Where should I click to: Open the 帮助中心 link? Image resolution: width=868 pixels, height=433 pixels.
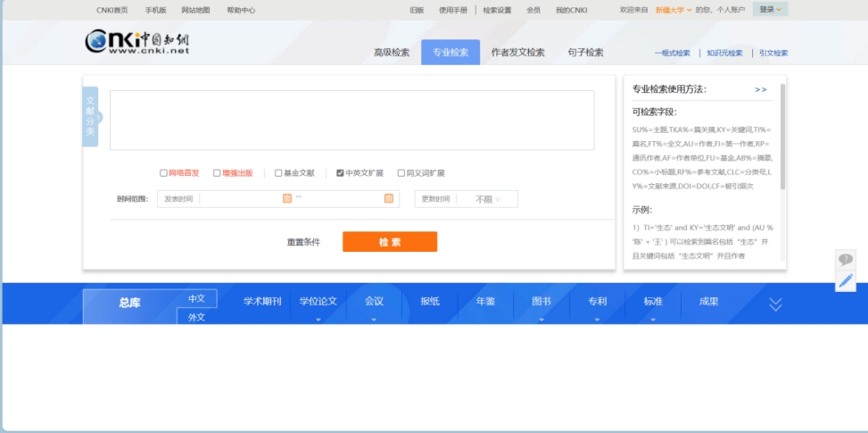tap(241, 10)
